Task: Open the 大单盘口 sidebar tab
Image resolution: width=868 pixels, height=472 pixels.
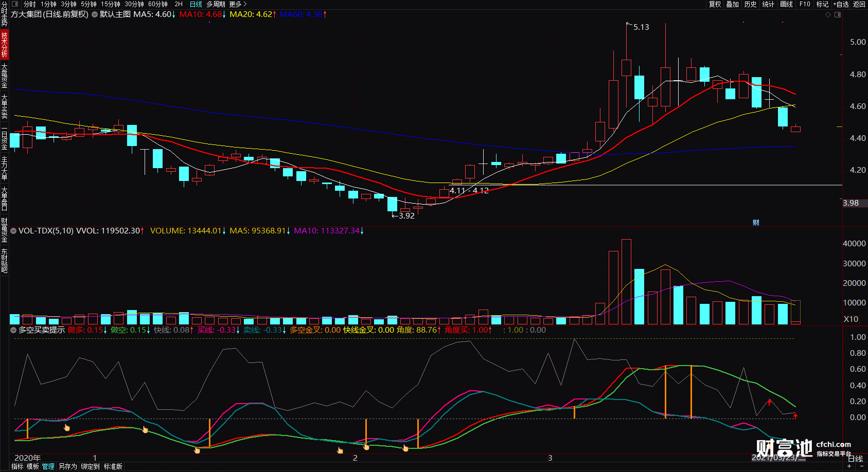Action: point(4,199)
